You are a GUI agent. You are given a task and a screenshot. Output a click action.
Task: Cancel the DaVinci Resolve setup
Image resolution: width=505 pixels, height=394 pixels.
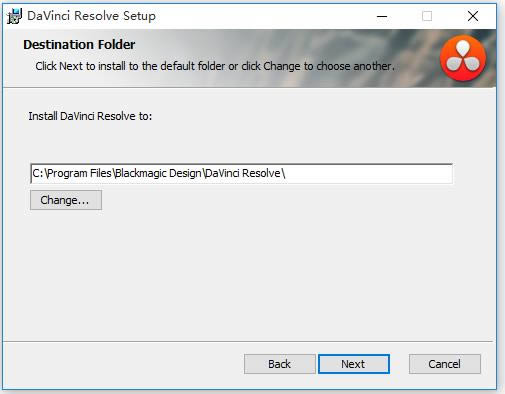coord(445,364)
